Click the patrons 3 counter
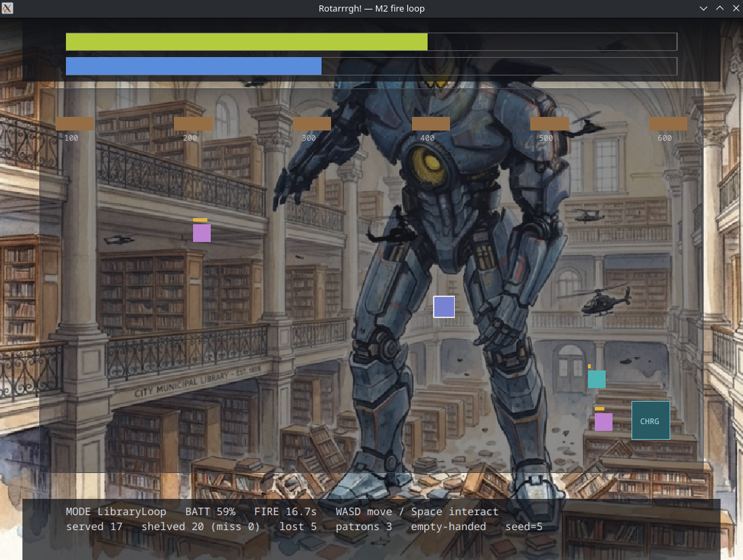This screenshot has height=560, width=743. [364, 527]
